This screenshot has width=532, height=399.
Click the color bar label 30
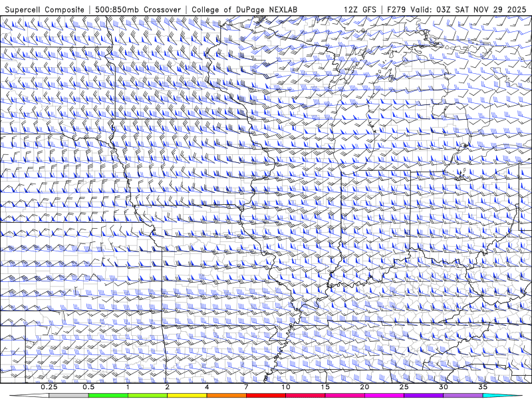pyautogui.click(x=444, y=387)
